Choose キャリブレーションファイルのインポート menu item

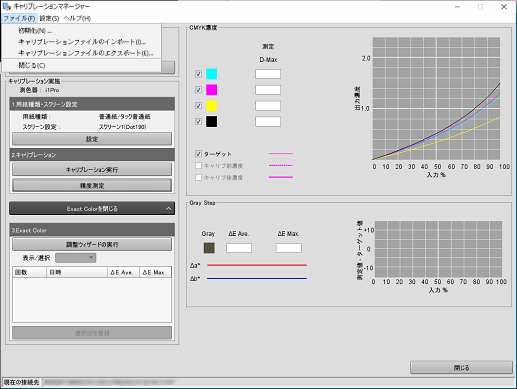pos(81,42)
